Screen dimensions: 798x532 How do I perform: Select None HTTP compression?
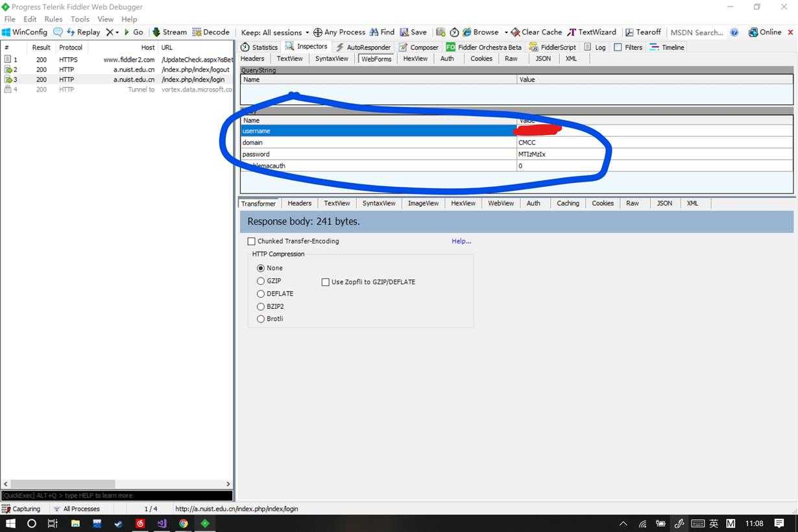261,268
